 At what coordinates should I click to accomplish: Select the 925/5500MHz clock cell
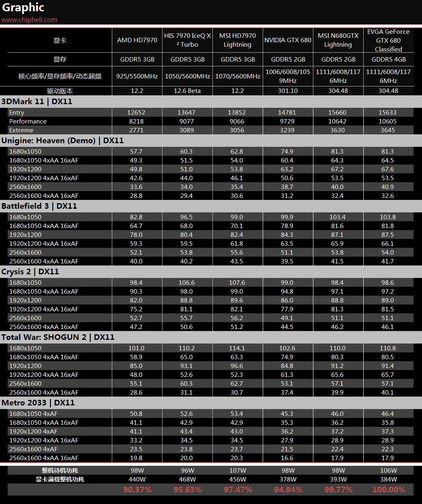coord(137,76)
